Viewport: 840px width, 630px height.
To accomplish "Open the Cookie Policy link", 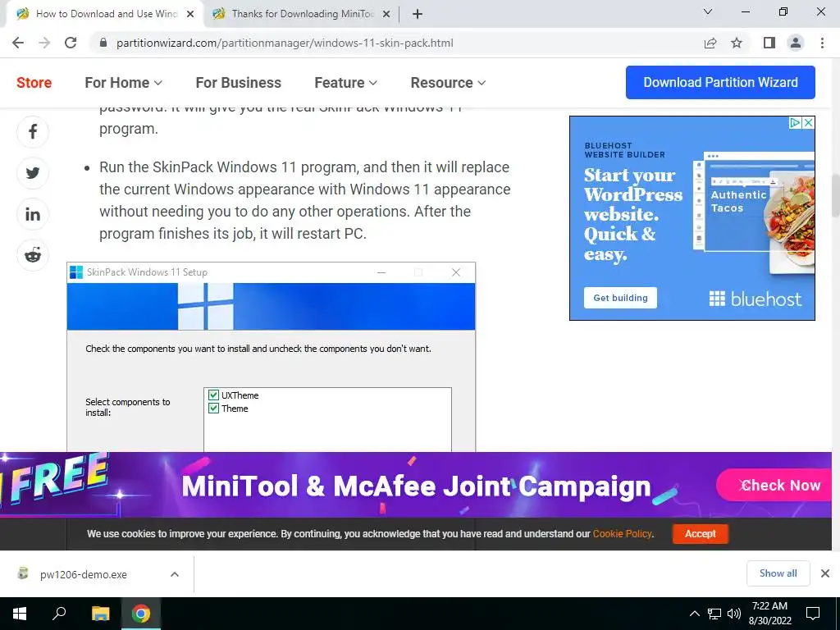I will pos(622,533).
